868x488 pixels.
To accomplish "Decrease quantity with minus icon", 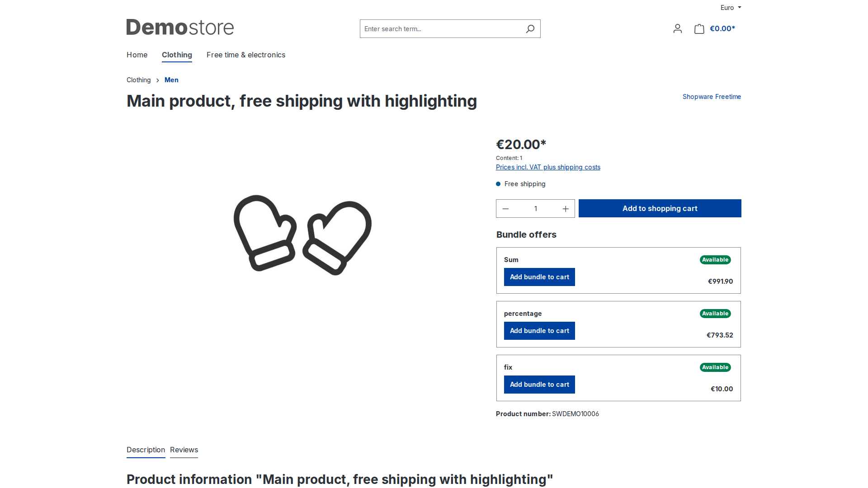I will pyautogui.click(x=506, y=209).
